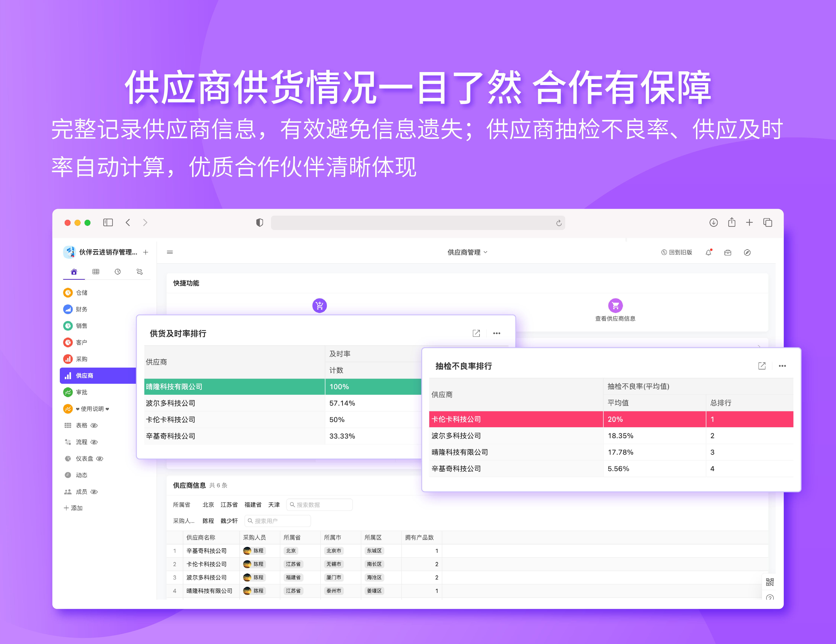The width and height of the screenshot is (836, 644).
Task: Filter 采购人 by 魏少钎
Action: 229,521
